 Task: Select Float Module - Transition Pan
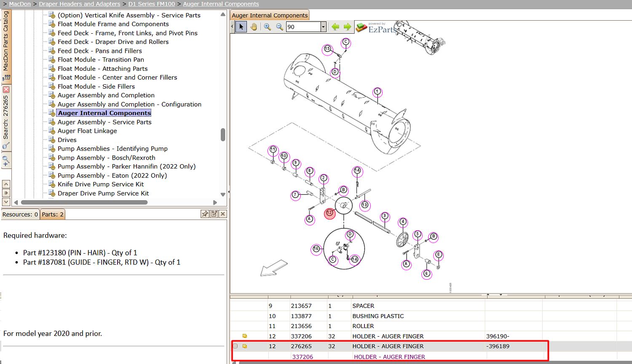(x=101, y=59)
